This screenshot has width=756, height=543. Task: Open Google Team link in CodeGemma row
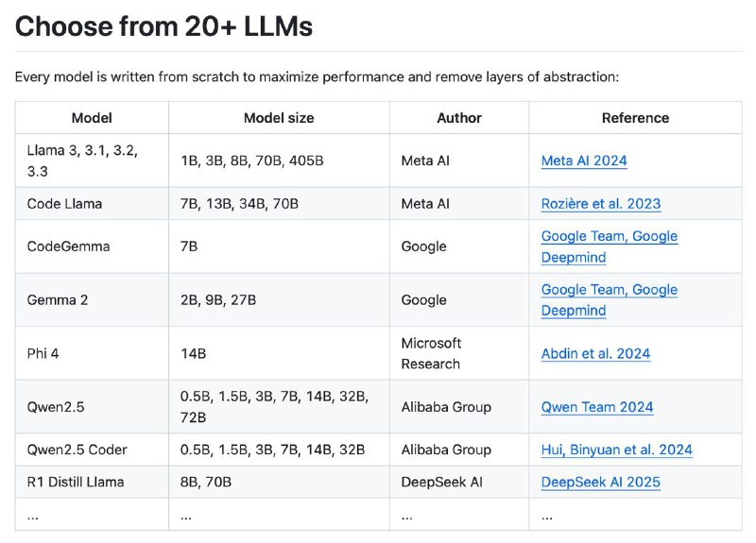610,246
